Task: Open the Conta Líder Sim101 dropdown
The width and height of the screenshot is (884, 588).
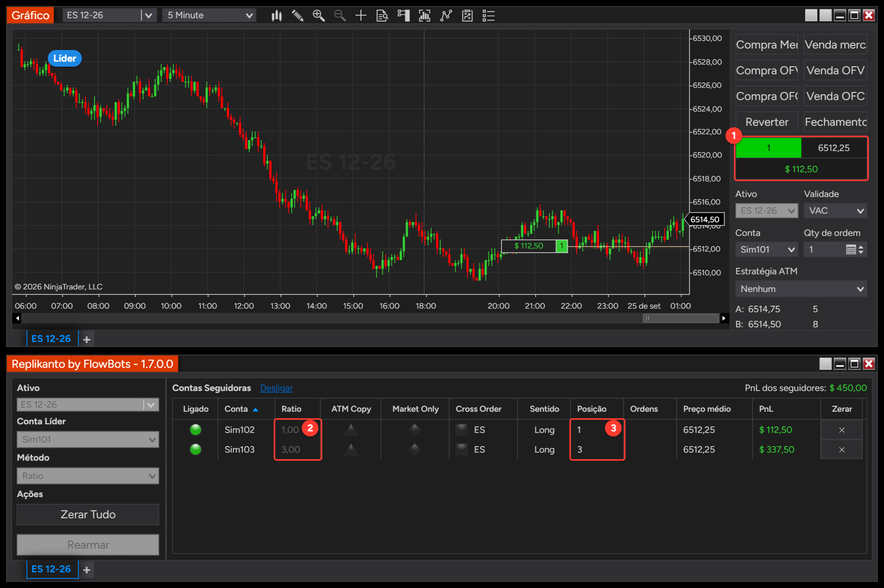Action: tap(88, 439)
